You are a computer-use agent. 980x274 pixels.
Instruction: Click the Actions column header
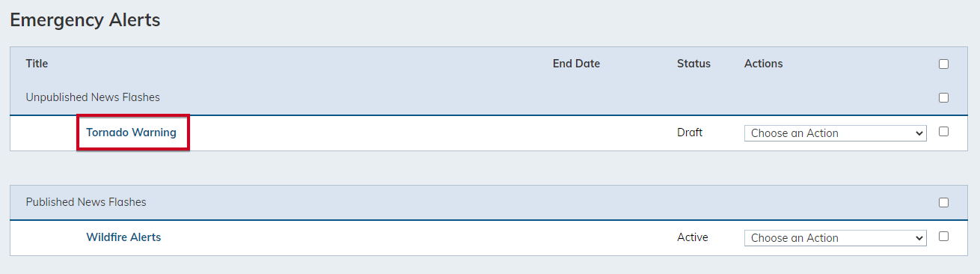(x=763, y=64)
